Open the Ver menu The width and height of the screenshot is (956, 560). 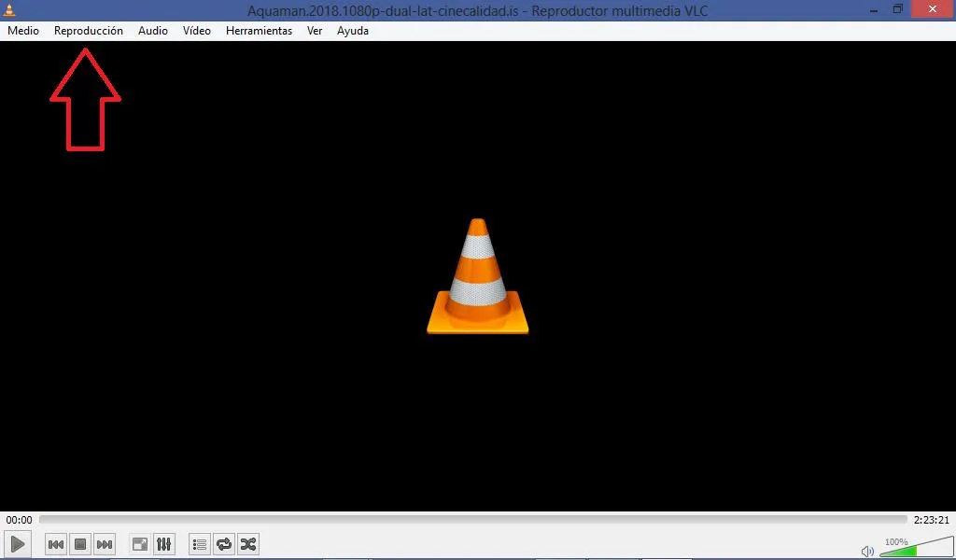[x=314, y=30]
